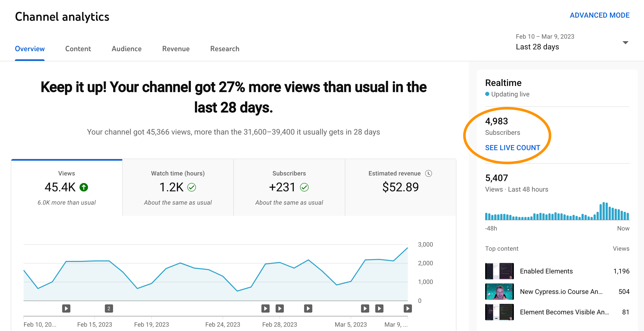Click the video marker at Feb 28

pyautogui.click(x=280, y=308)
